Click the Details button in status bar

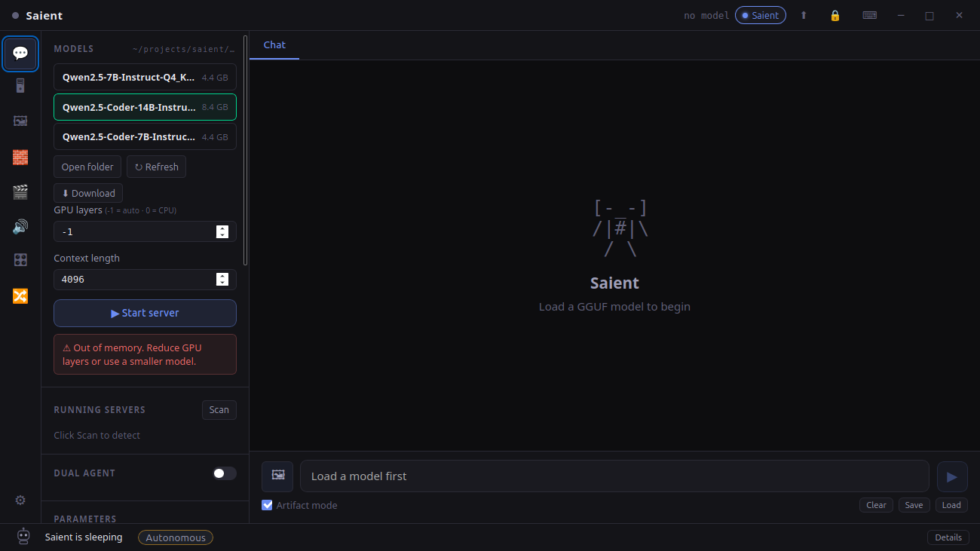[x=948, y=537]
